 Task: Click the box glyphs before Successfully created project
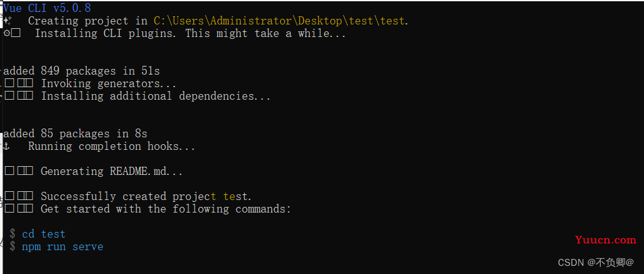click(19, 196)
